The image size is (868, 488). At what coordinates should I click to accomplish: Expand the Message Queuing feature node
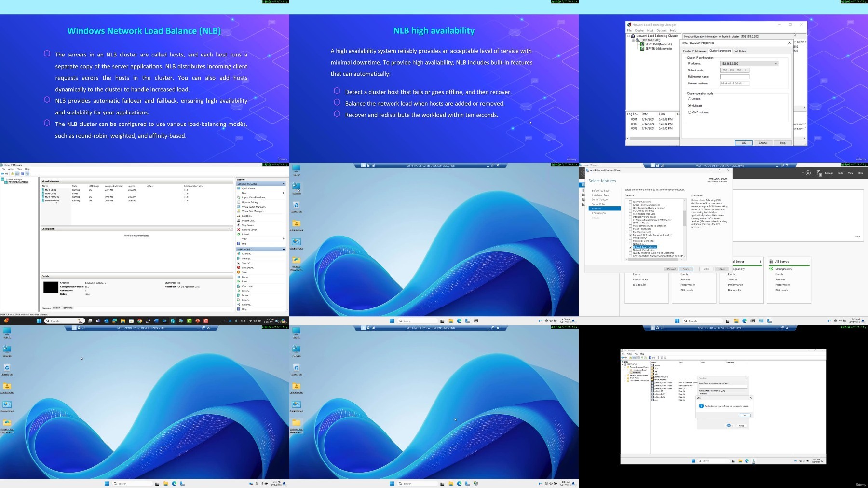click(x=627, y=232)
